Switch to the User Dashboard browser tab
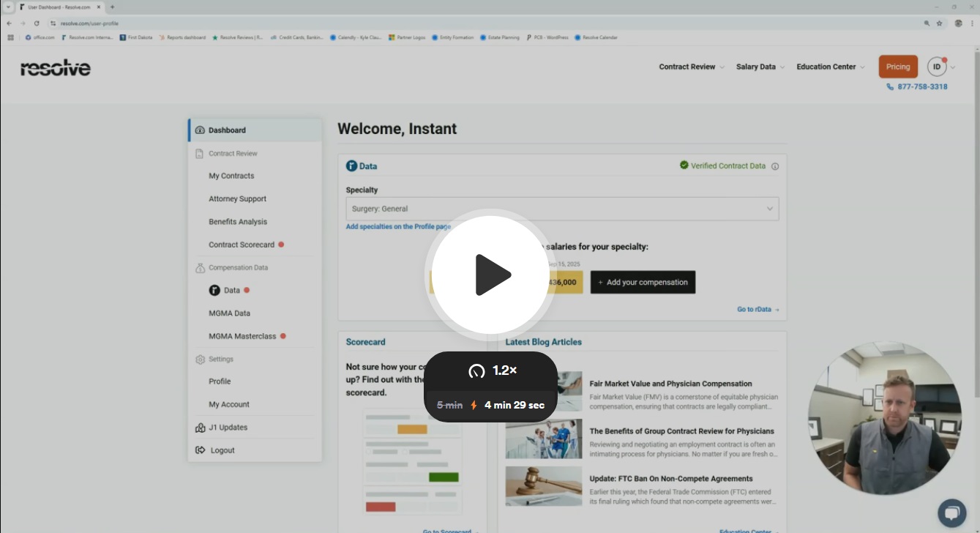 59,7
